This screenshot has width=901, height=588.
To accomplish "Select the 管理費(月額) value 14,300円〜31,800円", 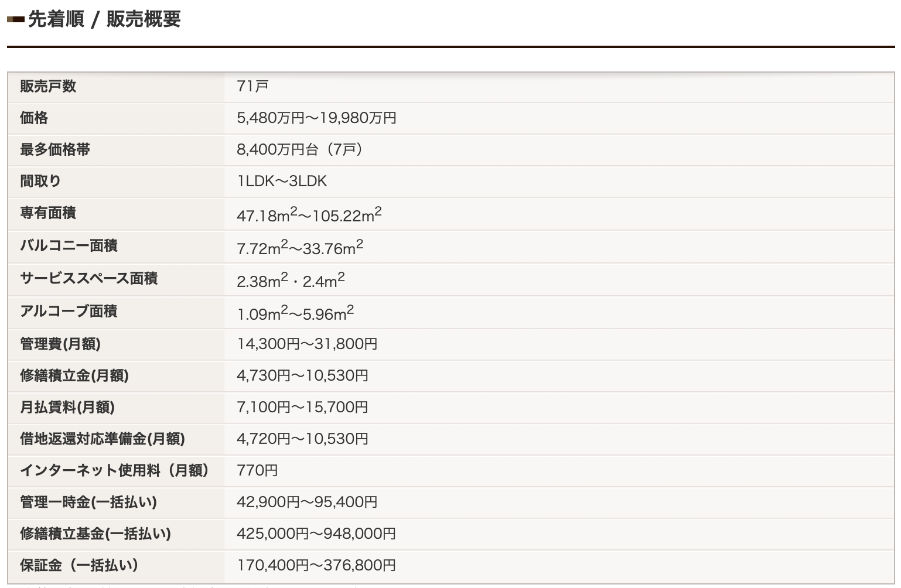I will pyautogui.click(x=307, y=344).
